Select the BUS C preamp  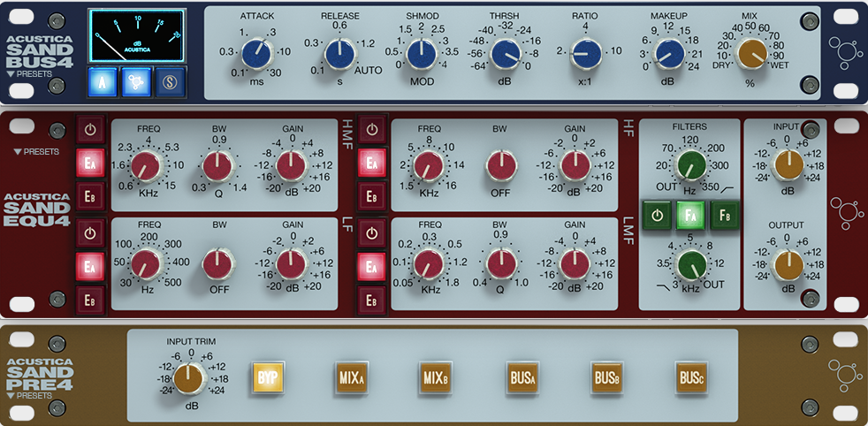tap(691, 378)
